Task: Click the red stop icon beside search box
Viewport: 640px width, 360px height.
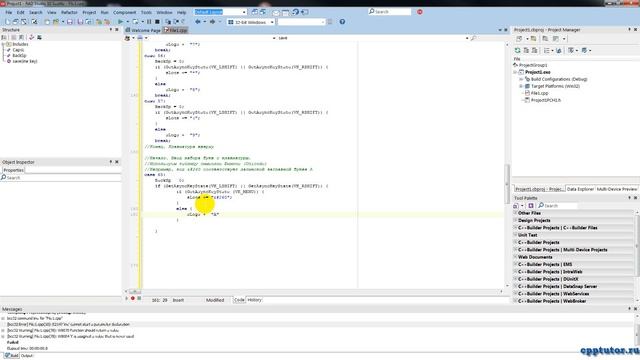Action: tap(420, 12)
